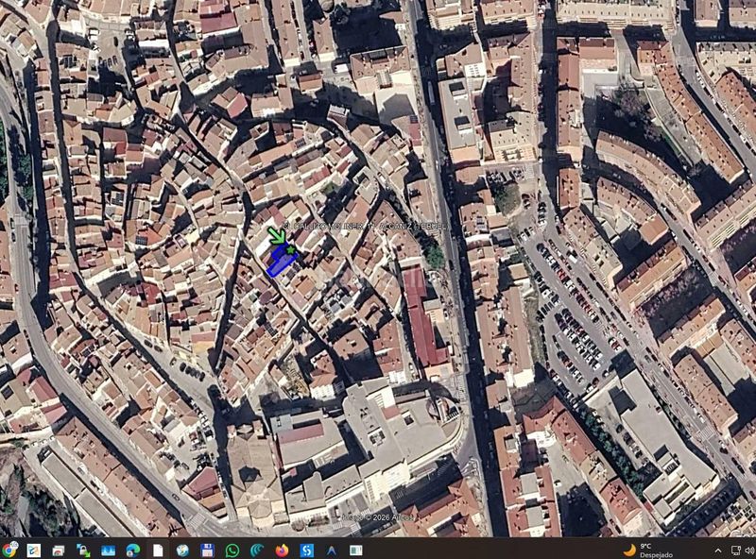Open the blue arrowhead taskbar icon
This screenshot has width=756, height=559.
(332, 551)
